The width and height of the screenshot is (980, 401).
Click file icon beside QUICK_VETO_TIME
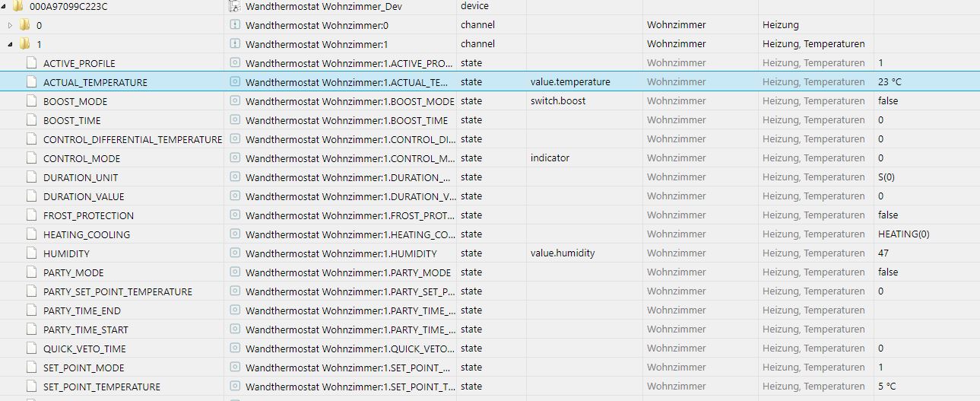tap(31, 348)
